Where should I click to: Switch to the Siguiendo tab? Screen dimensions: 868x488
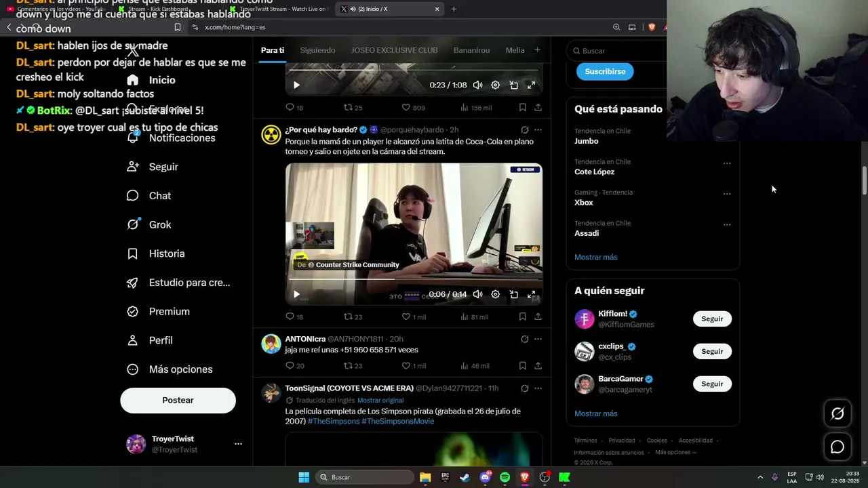pos(317,50)
